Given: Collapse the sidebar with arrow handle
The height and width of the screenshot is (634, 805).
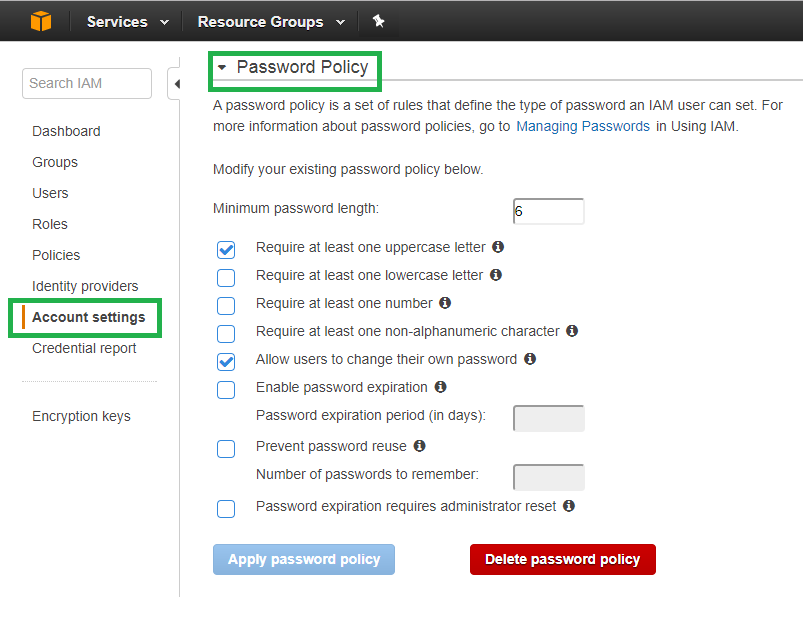Looking at the screenshot, I should tap(175, 84).
